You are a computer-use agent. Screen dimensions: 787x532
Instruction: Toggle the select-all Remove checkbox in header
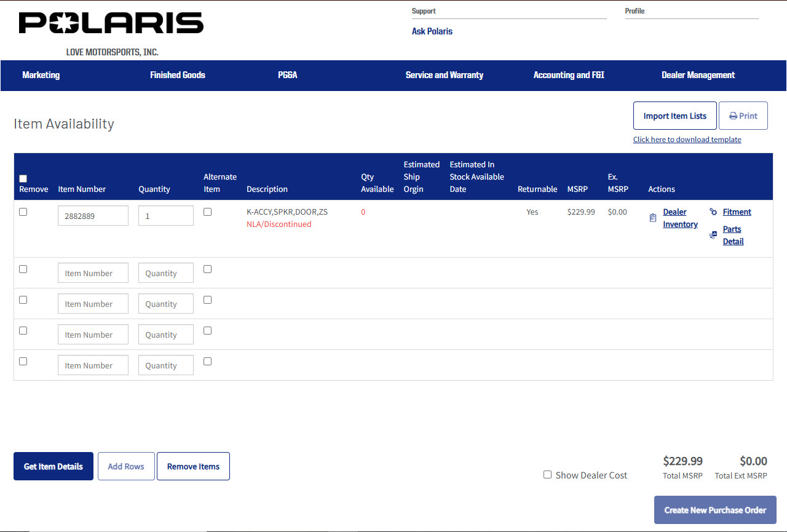pos(23,178)
